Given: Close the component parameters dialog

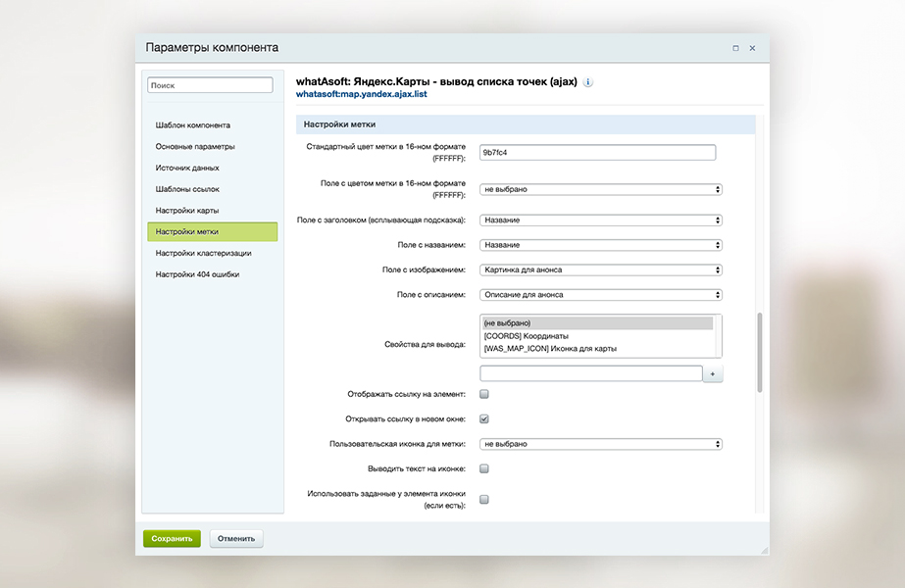Looking at the screenshot, I should [x=752, y=48].
